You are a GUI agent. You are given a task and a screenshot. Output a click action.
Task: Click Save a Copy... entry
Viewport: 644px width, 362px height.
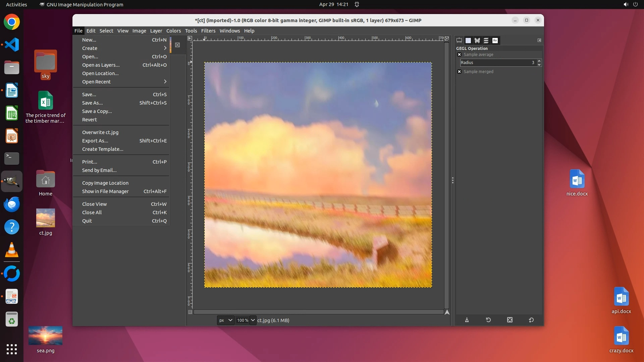click(97, 111)
